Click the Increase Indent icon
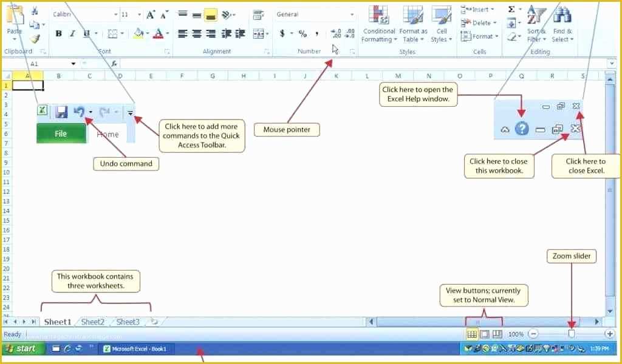This screenshot has height=364, width=622. pyautogui.click(x=240, y=33)
